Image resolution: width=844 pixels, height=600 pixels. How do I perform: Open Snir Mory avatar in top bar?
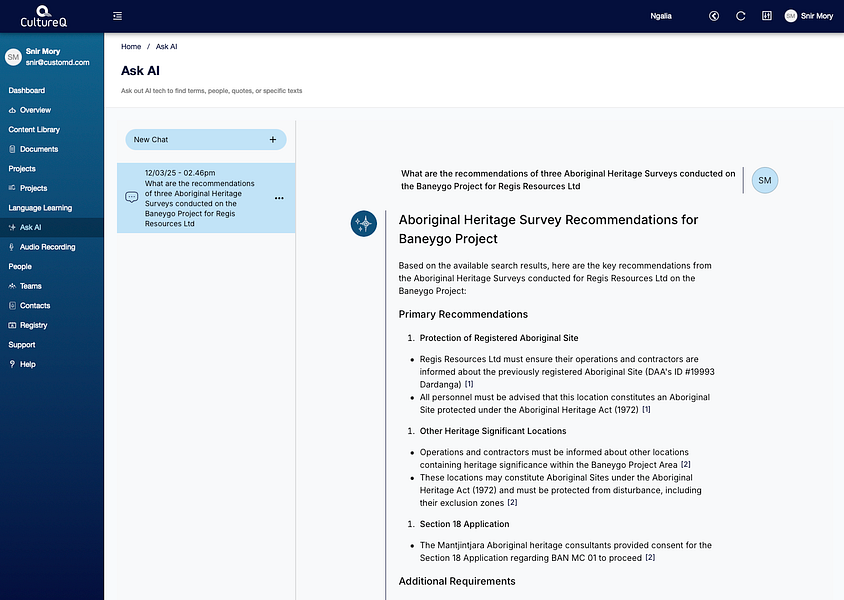coord(790,16)
